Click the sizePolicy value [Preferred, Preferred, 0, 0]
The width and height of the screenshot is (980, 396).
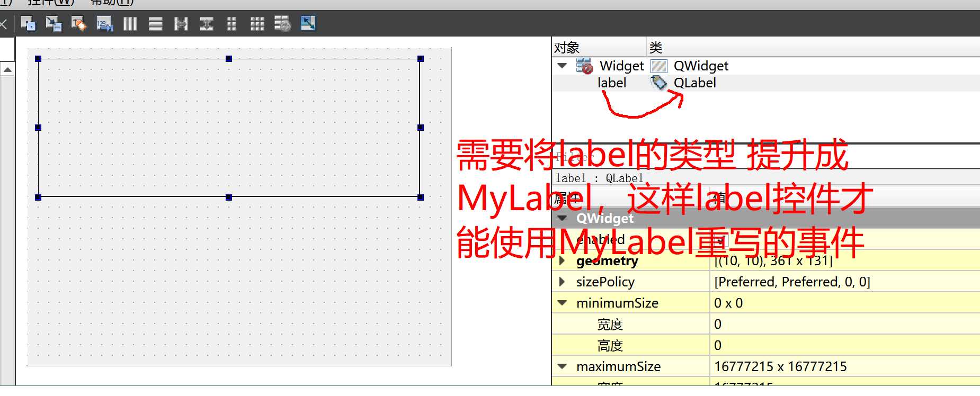click(x=792, y=282)
